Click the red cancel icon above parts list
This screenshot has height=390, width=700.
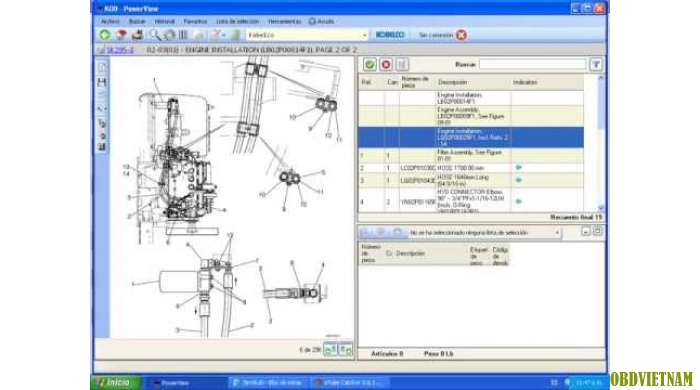click(386, 65)
